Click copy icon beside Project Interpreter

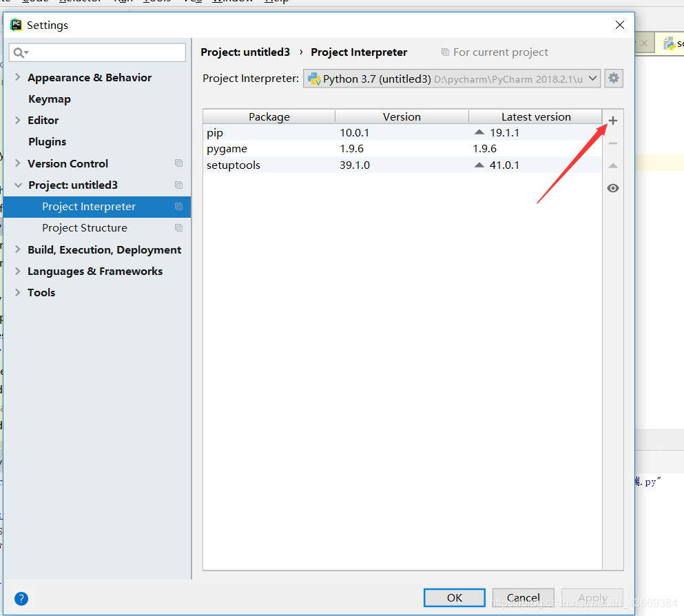tap(179, 206)
